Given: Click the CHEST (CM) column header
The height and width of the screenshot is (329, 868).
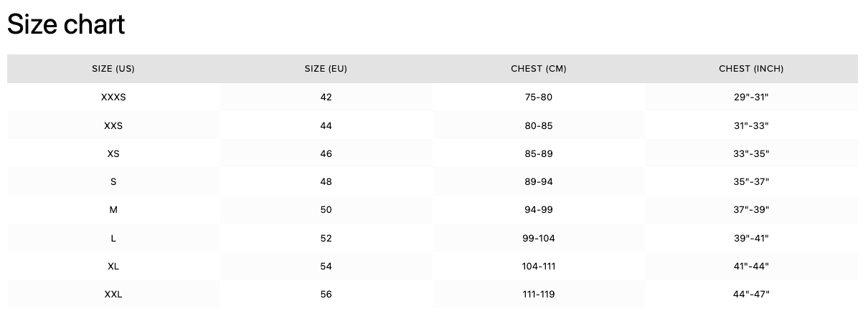Looking at the screenshot, I should [x=539, y=69].
